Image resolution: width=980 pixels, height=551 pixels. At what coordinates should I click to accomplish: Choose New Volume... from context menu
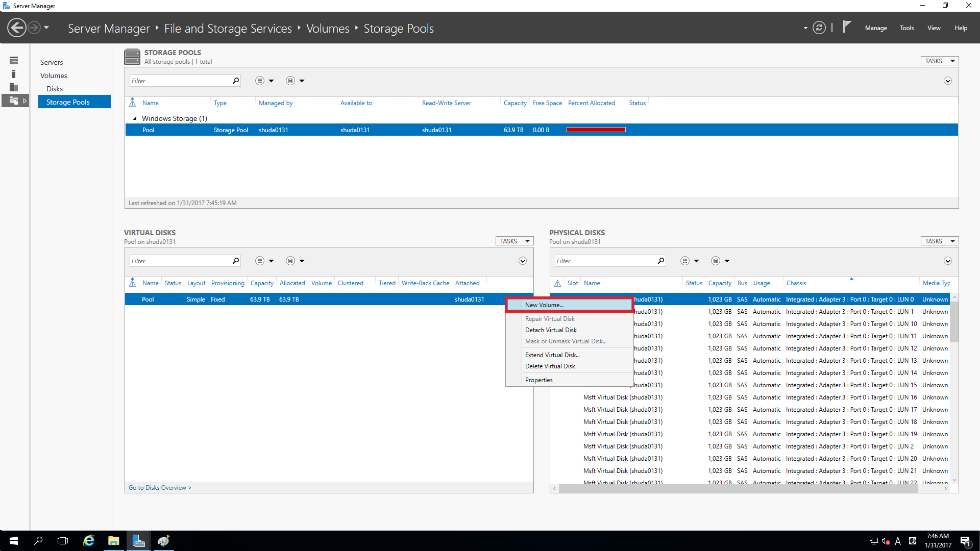coord(569,305)
